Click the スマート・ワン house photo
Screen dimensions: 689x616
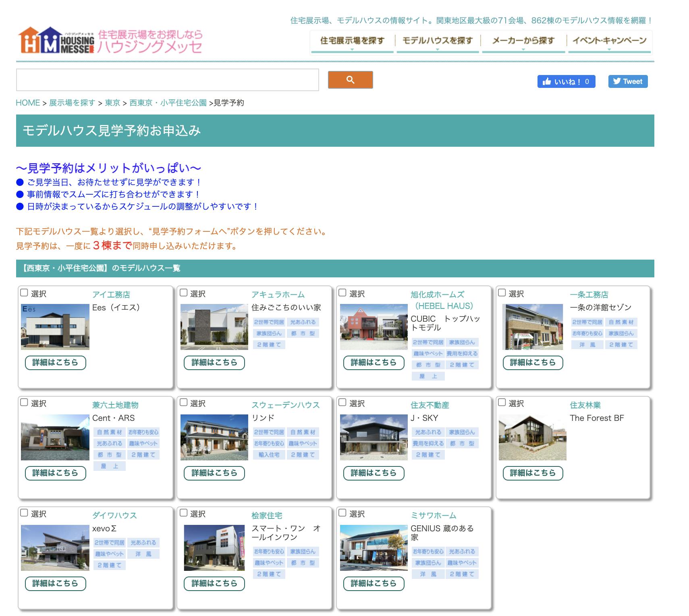(x=214, y=548)
